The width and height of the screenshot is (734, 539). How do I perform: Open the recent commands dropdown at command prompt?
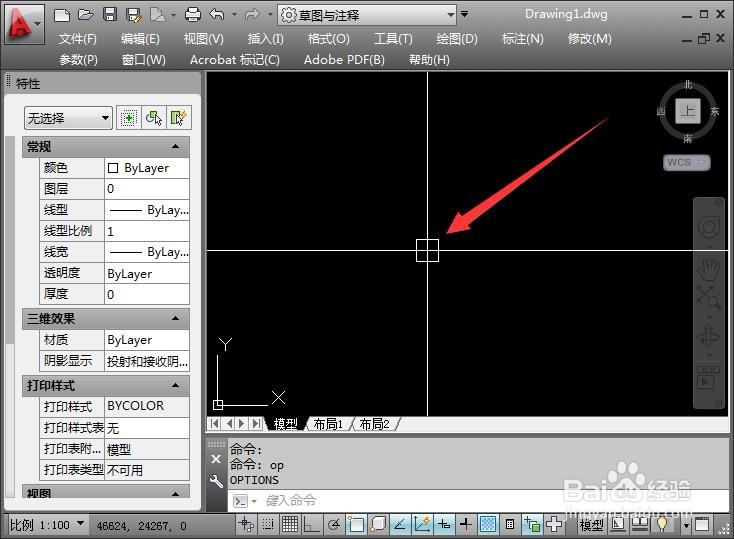click(254, 502)
